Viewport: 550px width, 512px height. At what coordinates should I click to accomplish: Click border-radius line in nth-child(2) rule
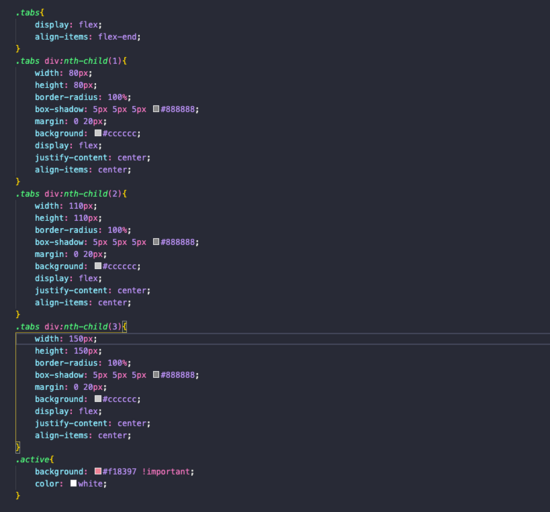tap(83, 230)
